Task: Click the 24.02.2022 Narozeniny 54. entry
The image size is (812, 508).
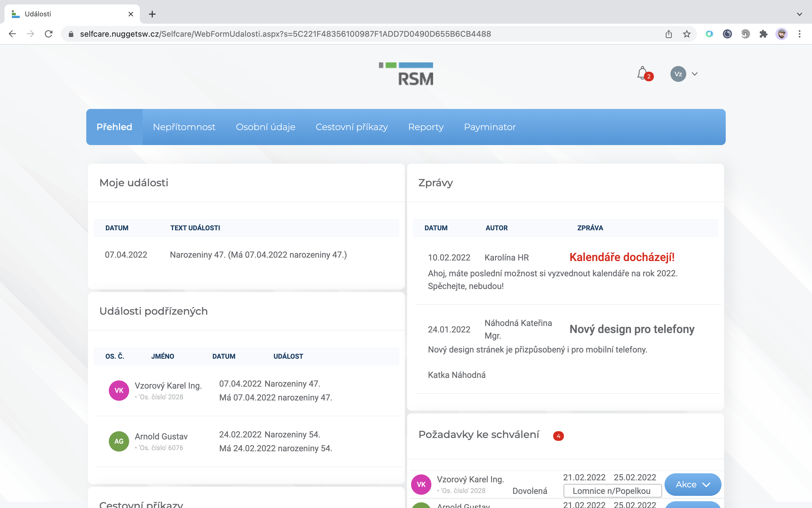Action: 270,434
